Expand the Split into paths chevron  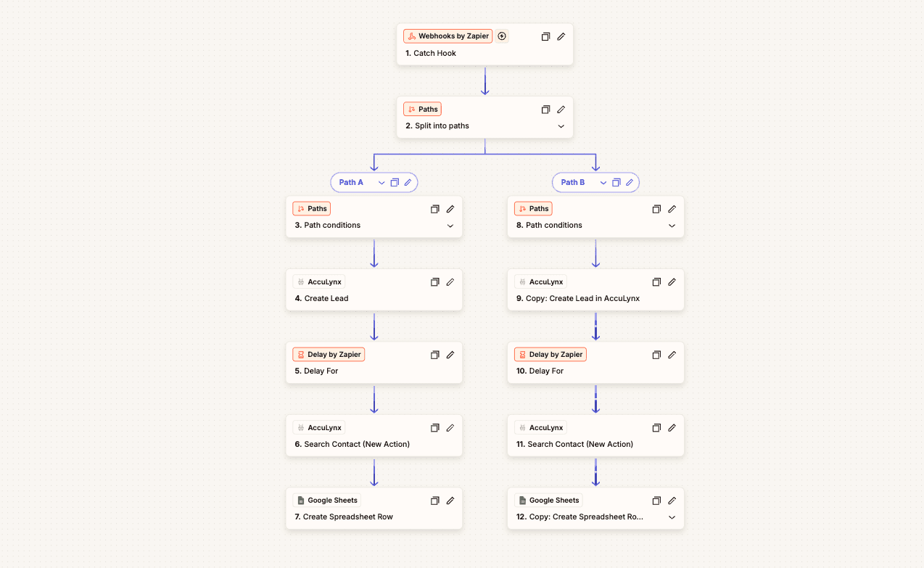561,126
